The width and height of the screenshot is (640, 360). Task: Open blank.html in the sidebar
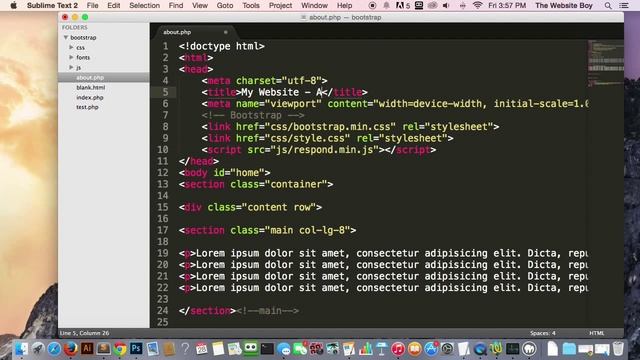click(91, 87)
